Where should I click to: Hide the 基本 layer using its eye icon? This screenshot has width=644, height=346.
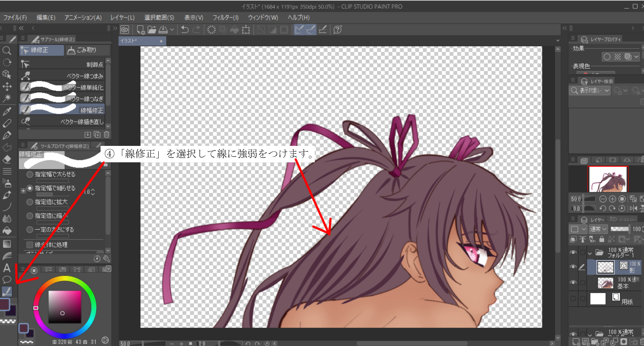pos(573,283)
